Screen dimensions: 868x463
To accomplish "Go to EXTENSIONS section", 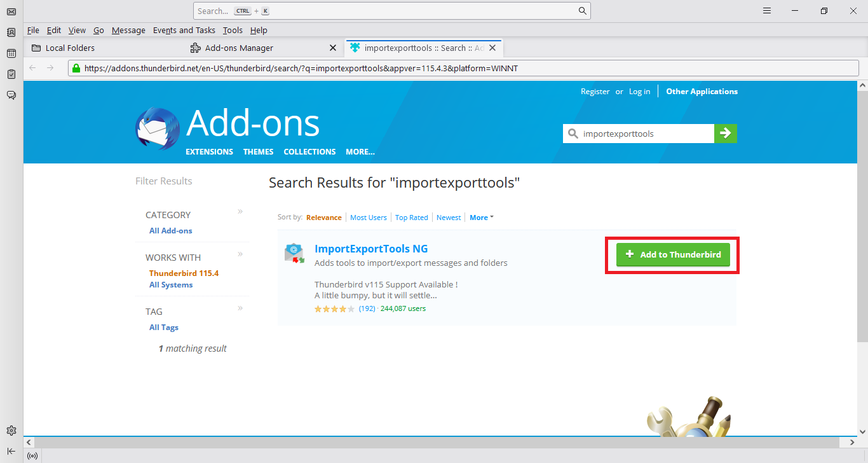I will coord(209,152).
